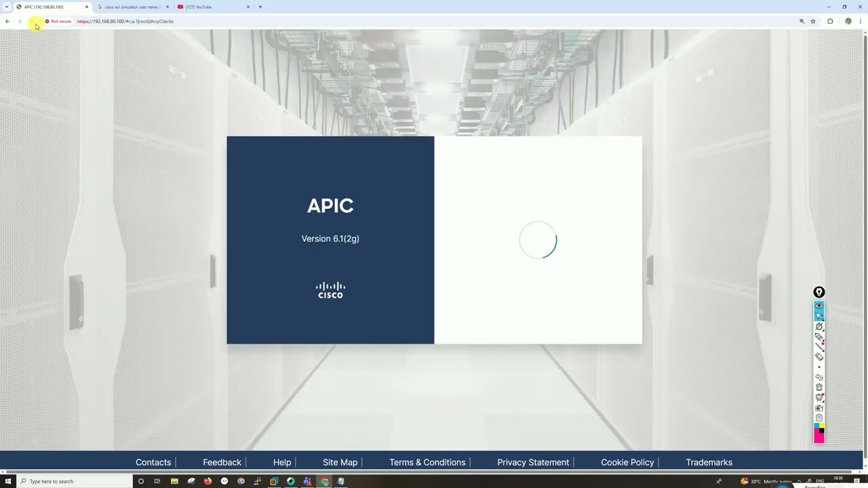Viewport: 868px width, 488px height.
Task: Choose the magenta color swatch
Action: (818, 437)
